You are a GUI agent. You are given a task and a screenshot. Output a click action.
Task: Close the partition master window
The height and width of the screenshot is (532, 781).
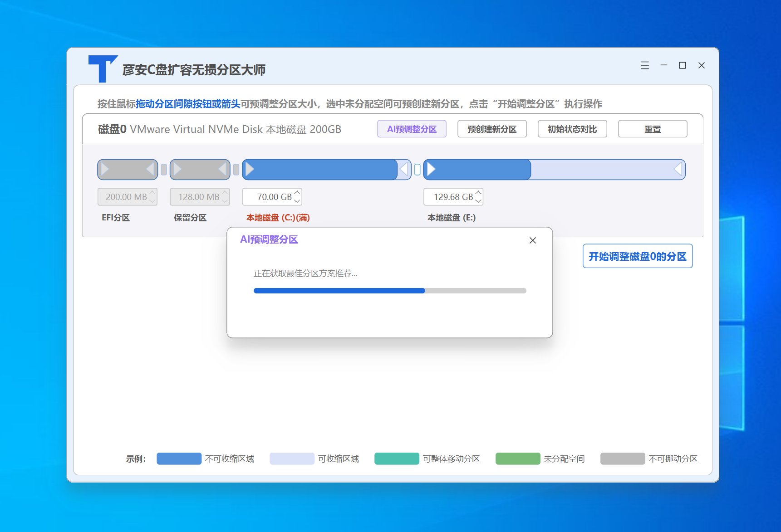coord(702,65)
